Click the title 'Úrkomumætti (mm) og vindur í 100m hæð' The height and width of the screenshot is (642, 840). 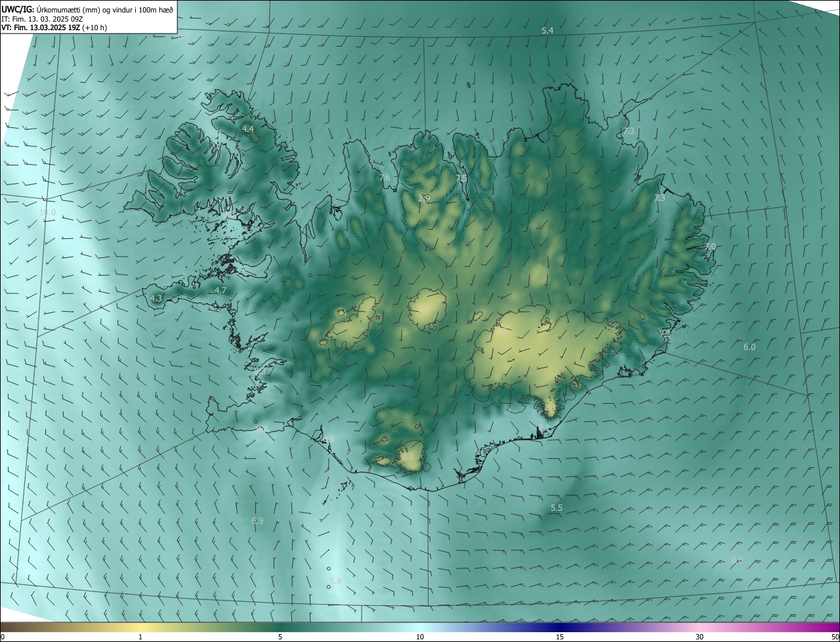[105, 9]
